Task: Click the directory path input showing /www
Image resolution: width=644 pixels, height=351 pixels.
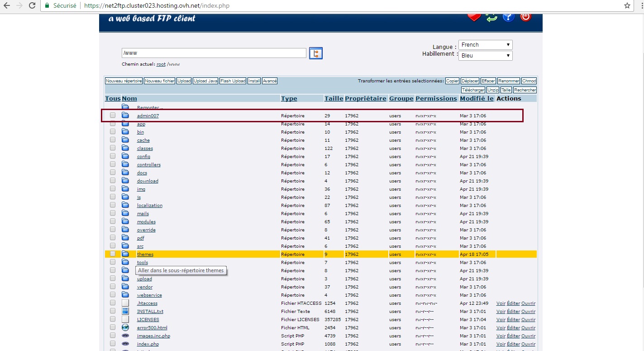Action: pyautogui.click(x=214, y=53)
